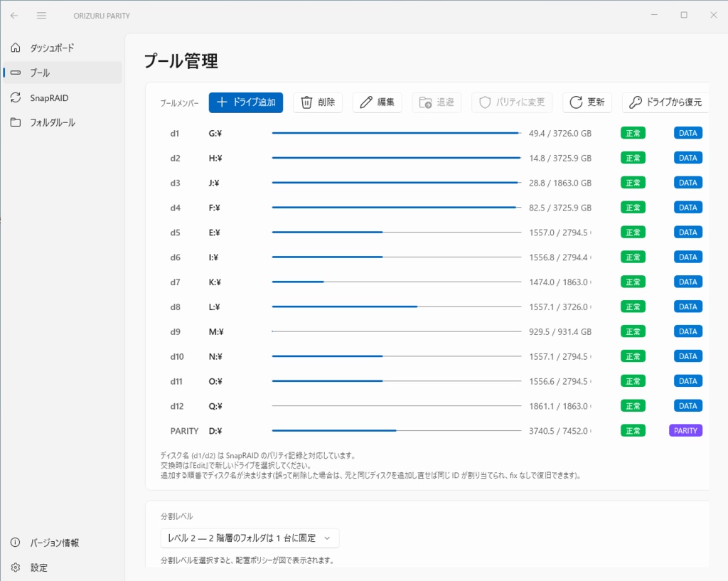The image size is (728, 581).
Task: Open フォルダルール in sidebar
Action: pyautogui.click(x=63, y=122)
